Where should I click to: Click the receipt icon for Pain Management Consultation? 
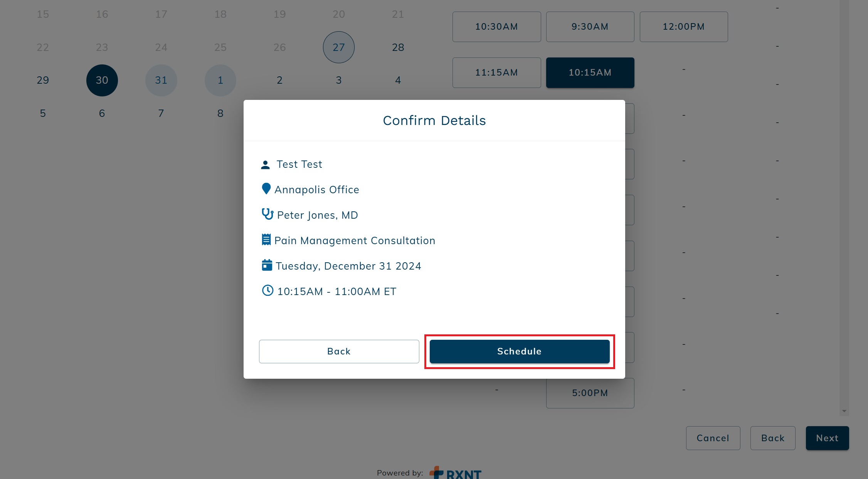click(x=266, y=239)
